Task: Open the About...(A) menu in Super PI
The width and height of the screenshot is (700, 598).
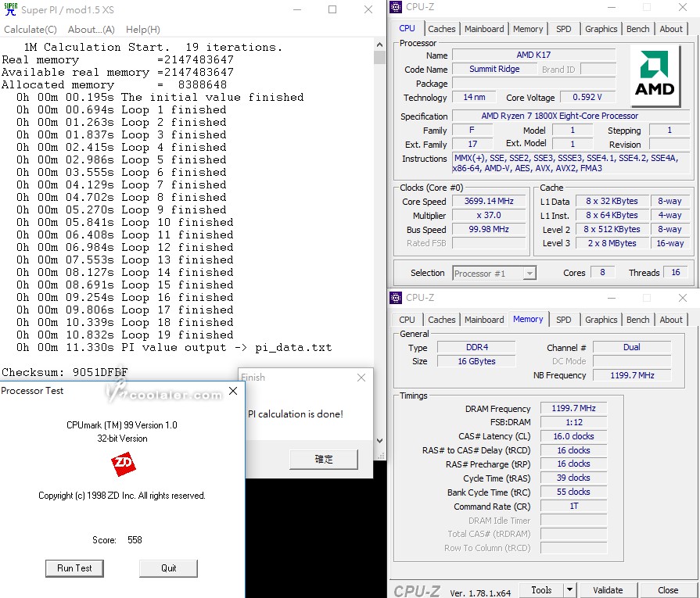Action: pos(91,30)
